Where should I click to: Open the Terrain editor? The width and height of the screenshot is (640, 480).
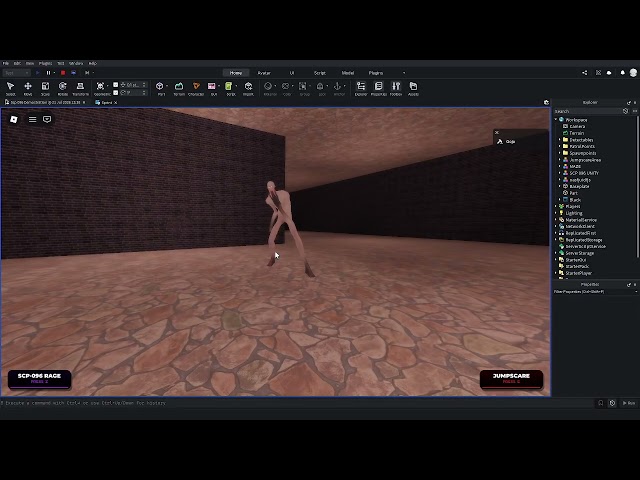point(179,89)
